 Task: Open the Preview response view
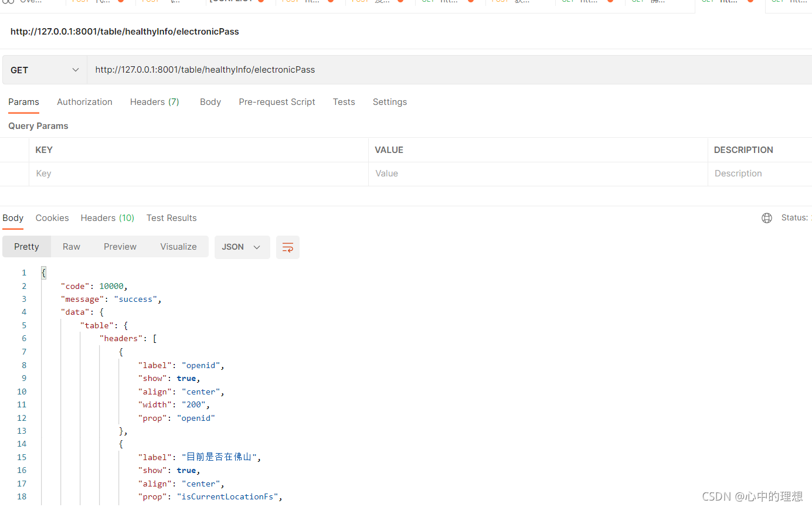click(120, 246)
